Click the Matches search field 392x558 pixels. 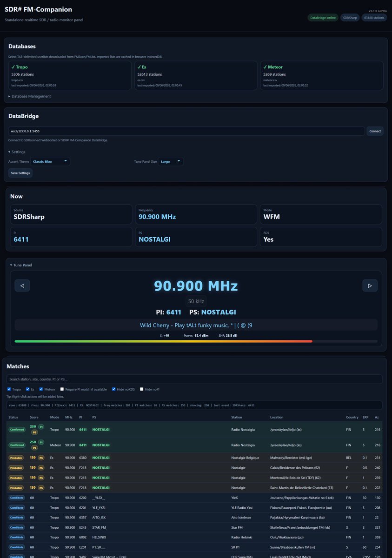pos(194,379)
